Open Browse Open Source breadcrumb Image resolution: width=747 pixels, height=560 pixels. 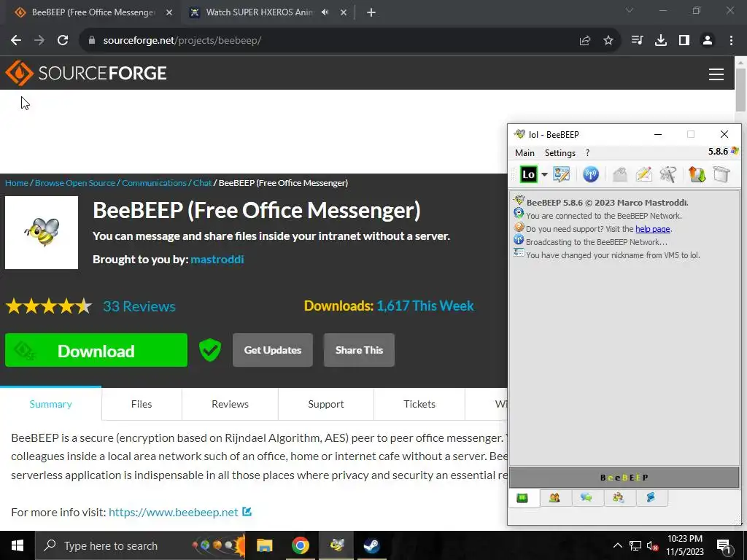point(75,183)
